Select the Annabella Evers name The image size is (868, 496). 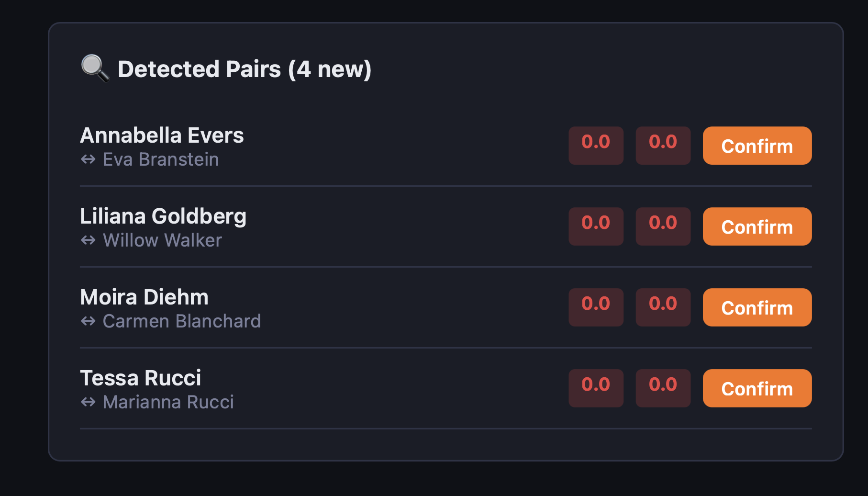162,135
